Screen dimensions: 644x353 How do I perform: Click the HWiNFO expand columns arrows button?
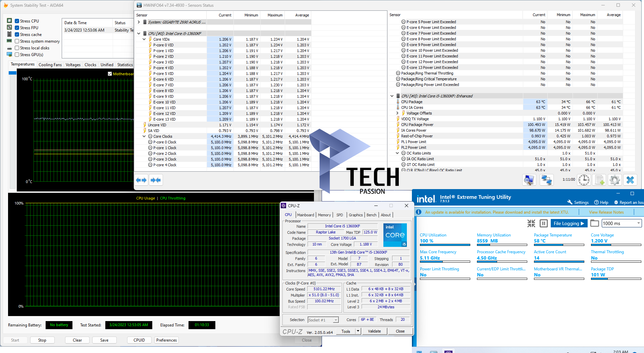141,180
